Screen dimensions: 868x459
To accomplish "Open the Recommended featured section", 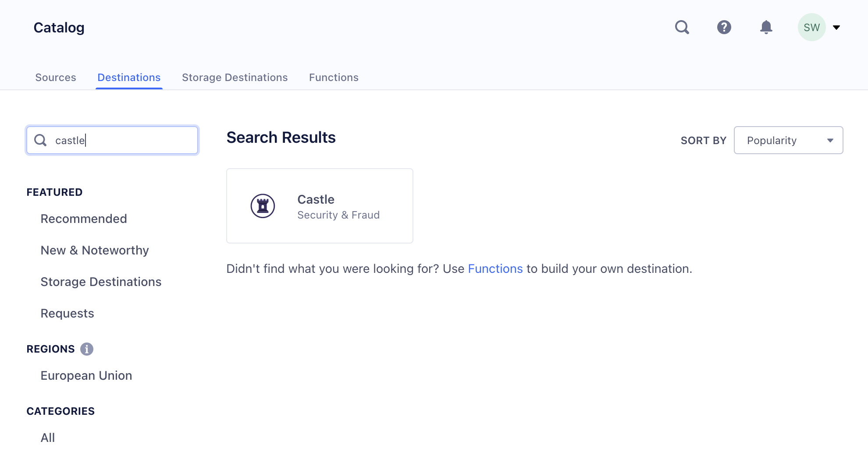I will pos(84,219).
